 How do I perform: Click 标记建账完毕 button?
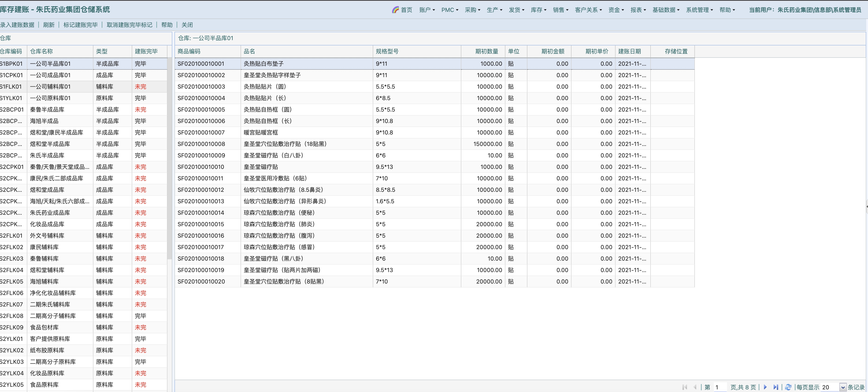click(81, 25)
